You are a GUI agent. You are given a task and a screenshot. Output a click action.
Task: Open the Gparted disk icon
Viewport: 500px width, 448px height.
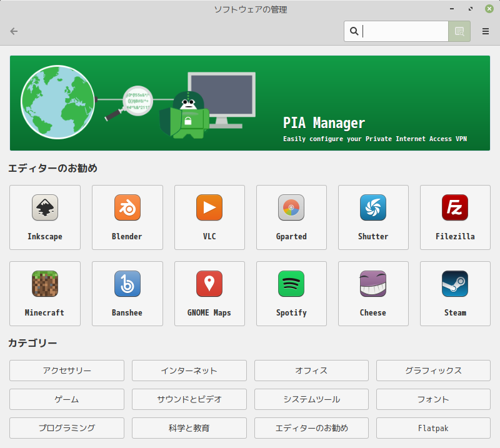(291, 207)
